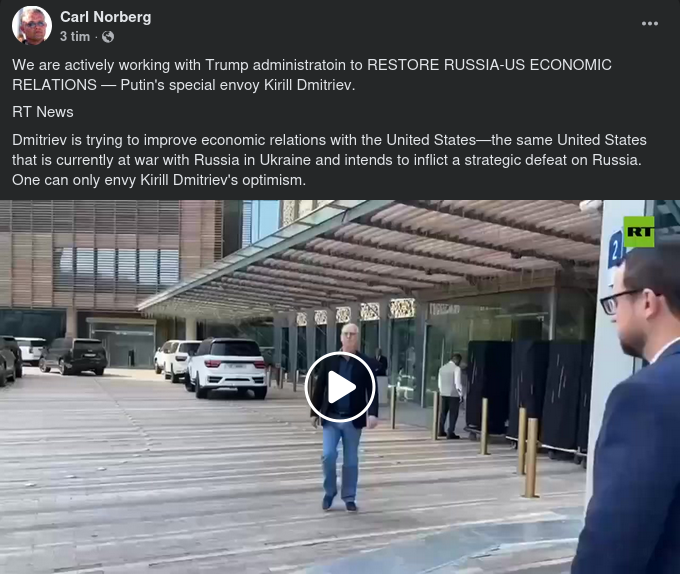The height and width of the screenshot is (574, 680).
Task: Open Carl Norberg's profile picture
Action: click(32, 26)
